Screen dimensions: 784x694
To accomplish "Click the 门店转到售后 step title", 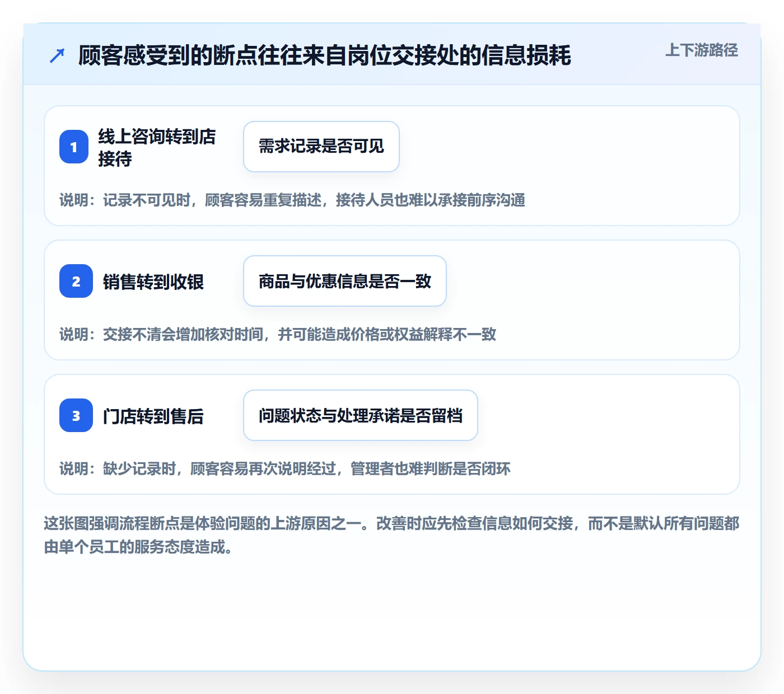I will click(153, 416).
